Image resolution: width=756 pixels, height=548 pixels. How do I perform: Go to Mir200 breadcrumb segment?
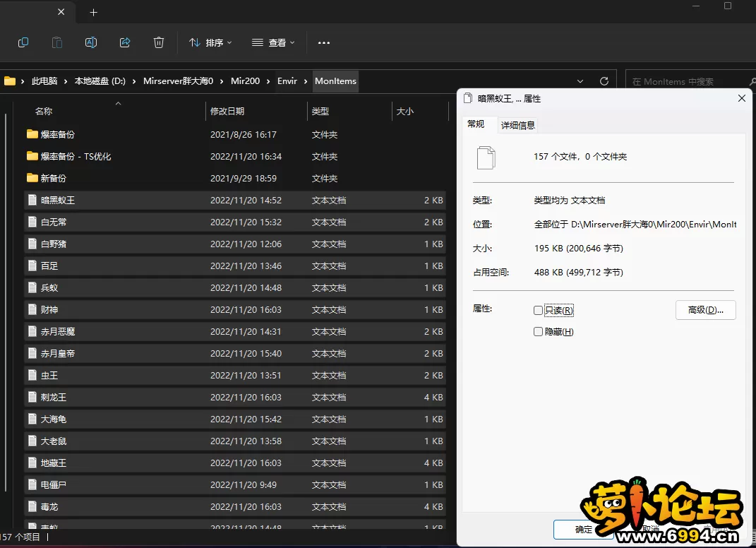245,81
